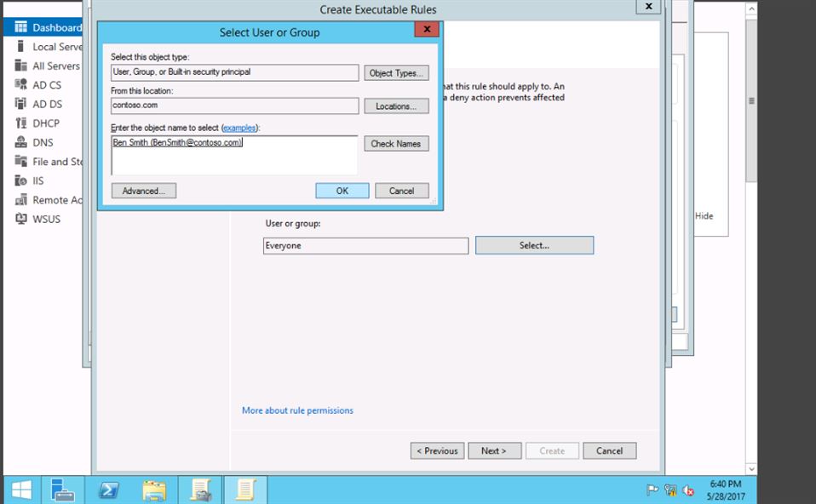Click the Locations... button
The image size is (816, 504).
(x=397, y=106)
